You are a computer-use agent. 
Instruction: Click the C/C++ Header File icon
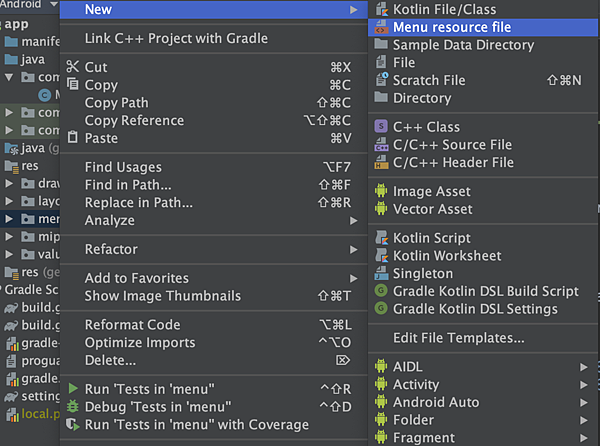click(x=381, y=163)
